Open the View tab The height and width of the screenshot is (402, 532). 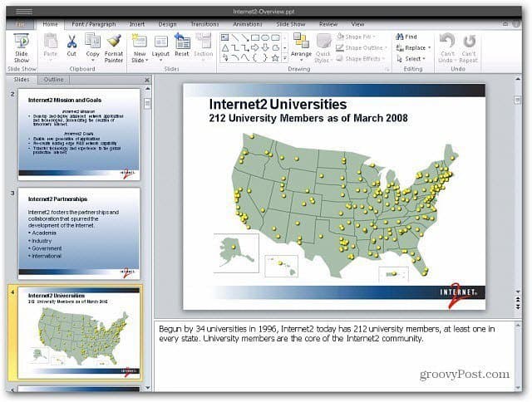coord(357,24)
